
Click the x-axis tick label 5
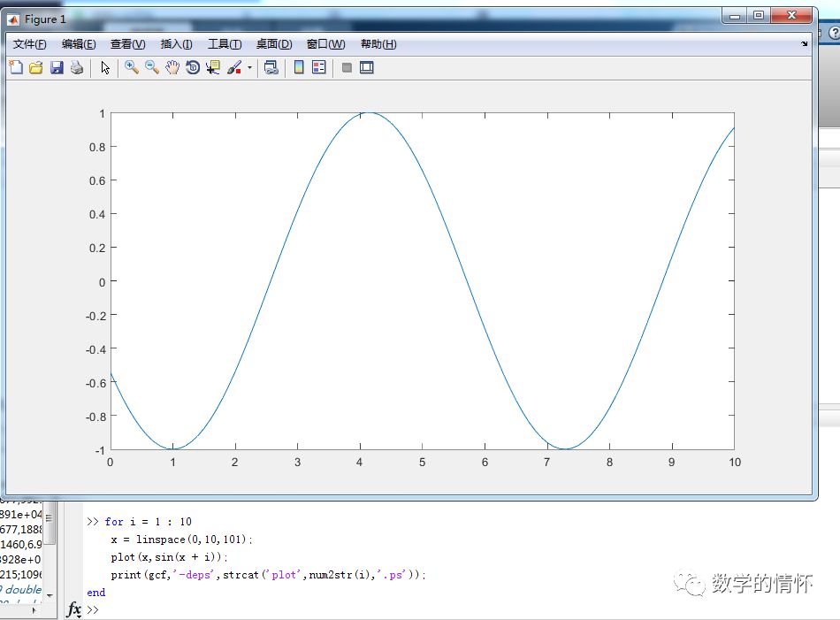coord(422,463)
